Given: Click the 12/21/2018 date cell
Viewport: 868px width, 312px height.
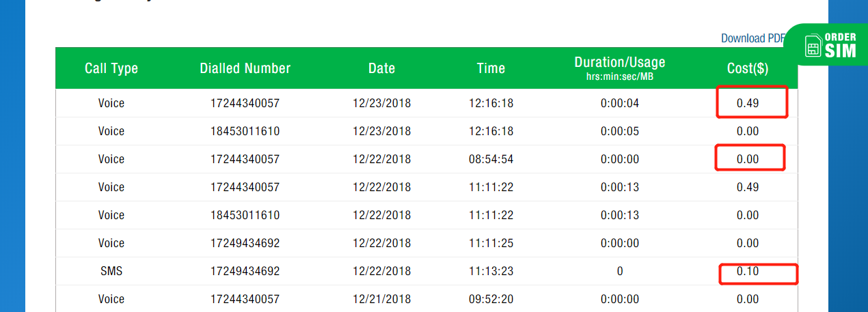Looking at the screenshot, I should click(x=381, y=299).
